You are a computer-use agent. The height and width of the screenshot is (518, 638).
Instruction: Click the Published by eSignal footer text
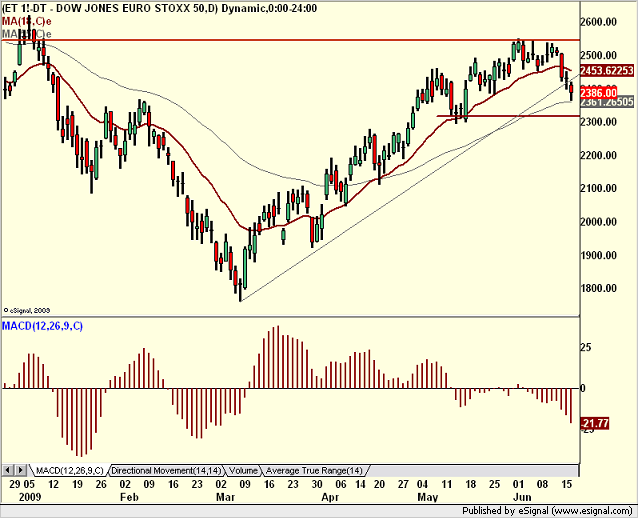point(547,511)
